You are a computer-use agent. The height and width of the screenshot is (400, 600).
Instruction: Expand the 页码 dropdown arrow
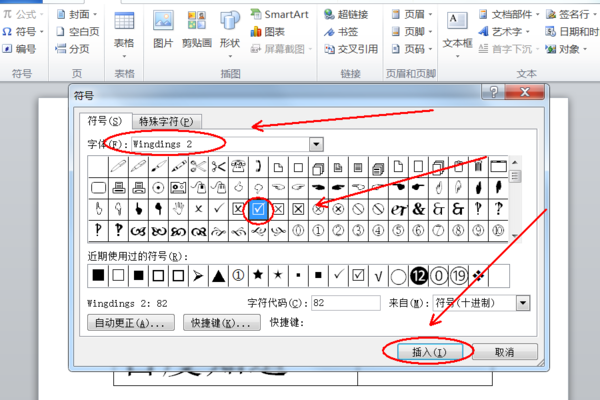(430, 49)
